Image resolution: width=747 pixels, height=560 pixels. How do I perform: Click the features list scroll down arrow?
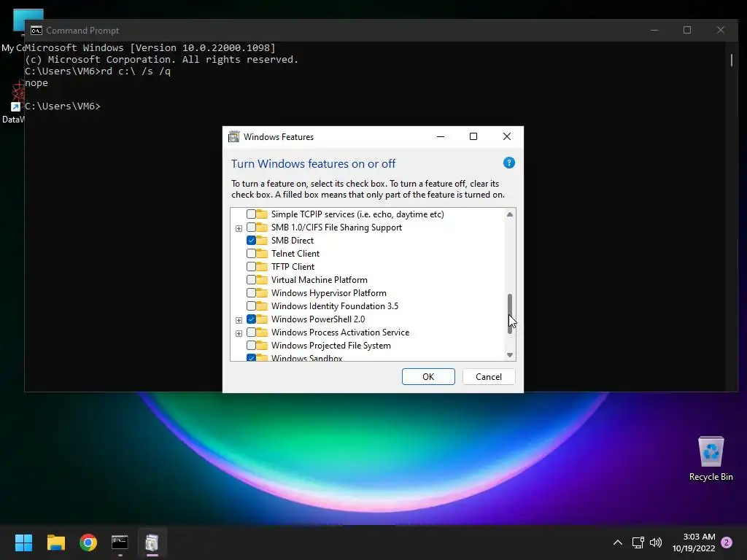[x=510, y=355]
